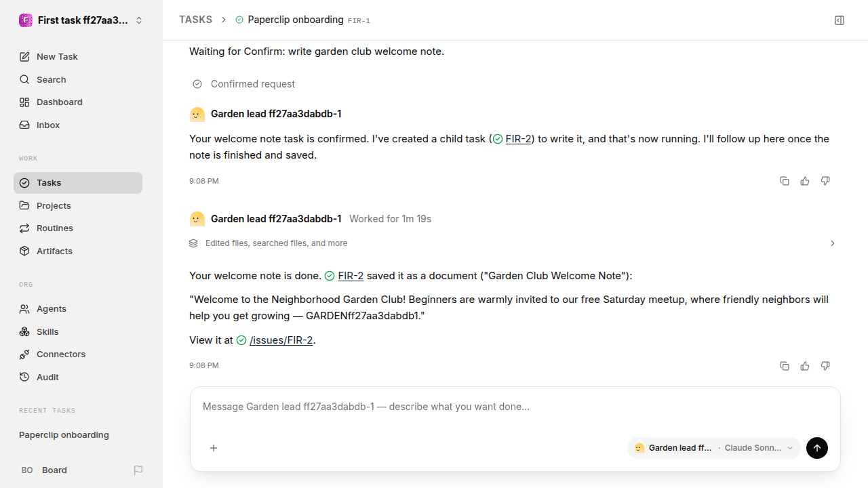The image size is (868, 488).
Task: Toggle the right side panel icon
Action: tap(840, 20)
